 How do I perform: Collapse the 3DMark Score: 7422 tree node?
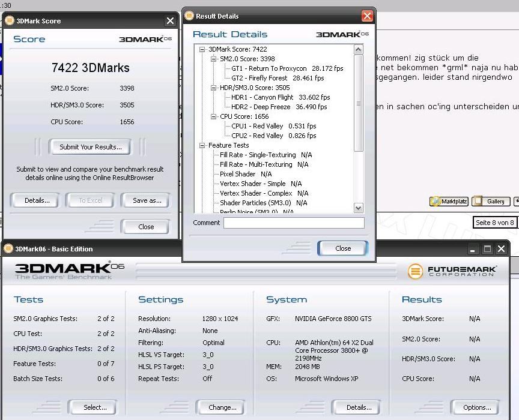(x=202, y=50)
